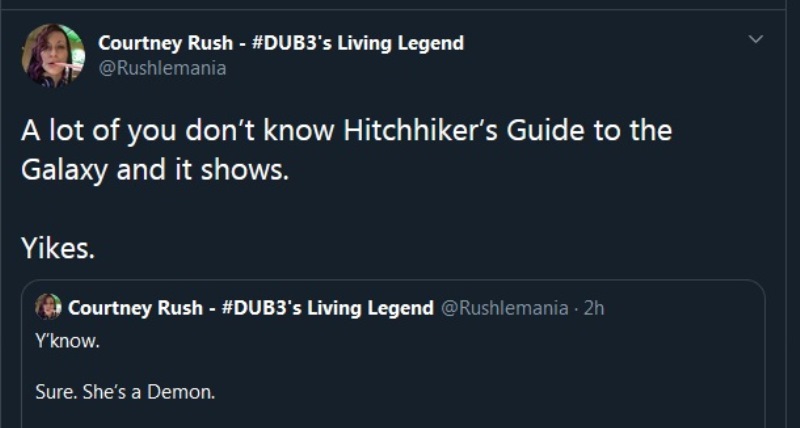
Task: Click the main tweet's first text line
Action: pos(346,131)
